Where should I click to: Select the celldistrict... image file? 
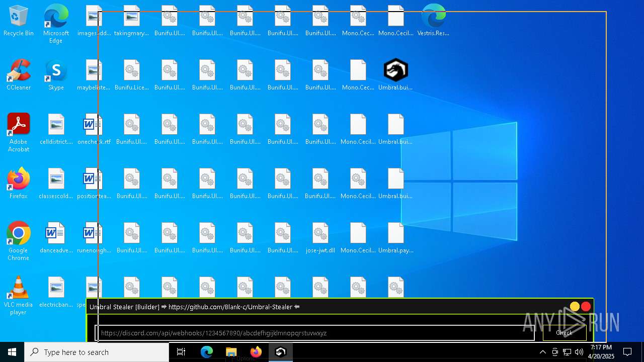coord(56,129)
